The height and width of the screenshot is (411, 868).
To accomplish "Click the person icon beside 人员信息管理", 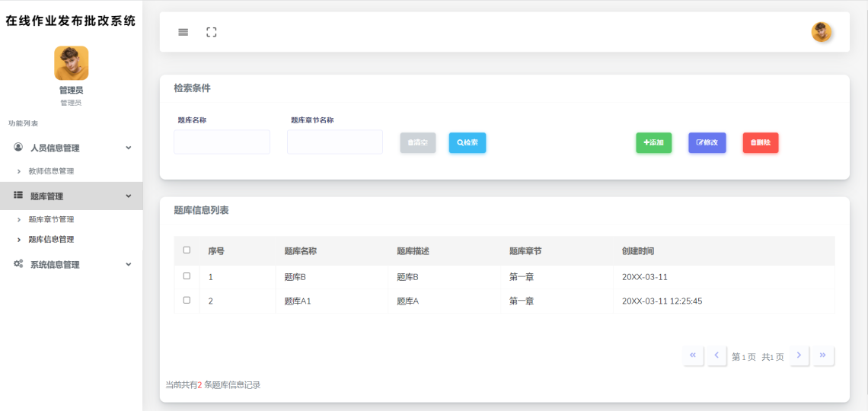I will pos(18,147).
